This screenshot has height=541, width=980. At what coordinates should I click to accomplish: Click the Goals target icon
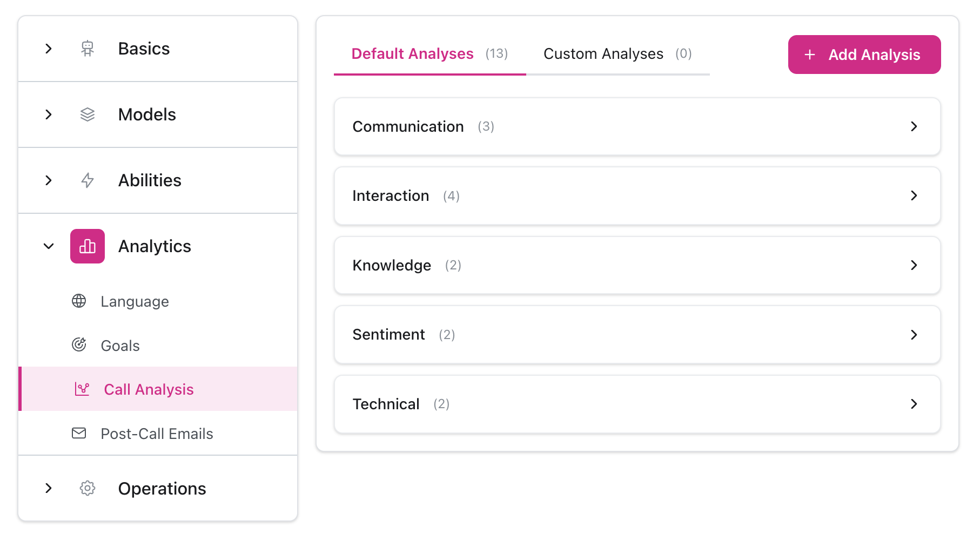(79, 344)
